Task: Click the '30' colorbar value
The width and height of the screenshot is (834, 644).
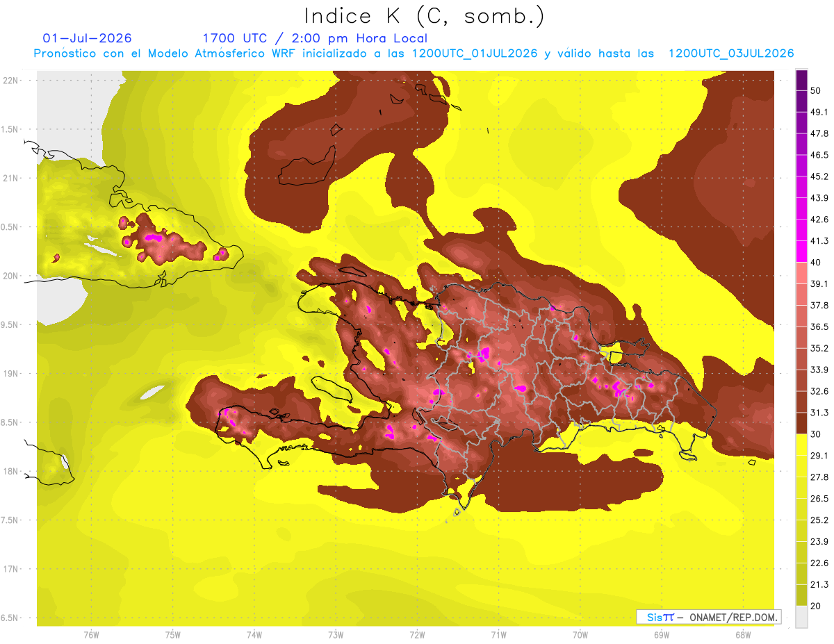Action: pos(817,434)
